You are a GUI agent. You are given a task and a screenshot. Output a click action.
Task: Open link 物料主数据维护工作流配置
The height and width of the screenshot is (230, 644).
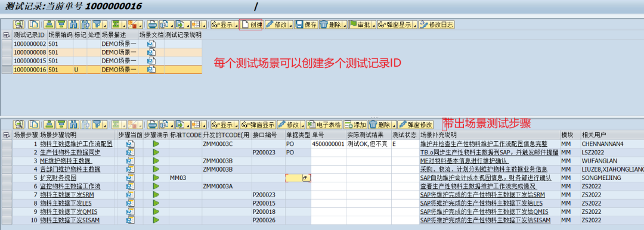[x=76, y=144]
